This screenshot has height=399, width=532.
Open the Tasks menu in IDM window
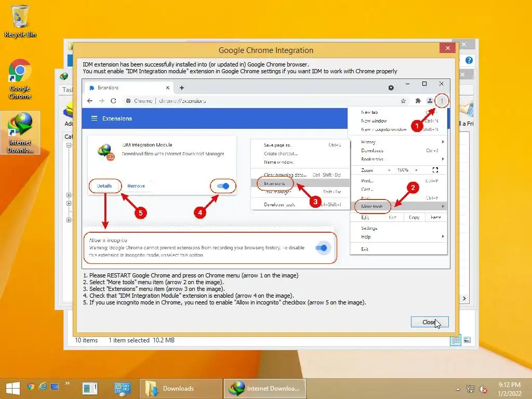click(x=68, y=89)
